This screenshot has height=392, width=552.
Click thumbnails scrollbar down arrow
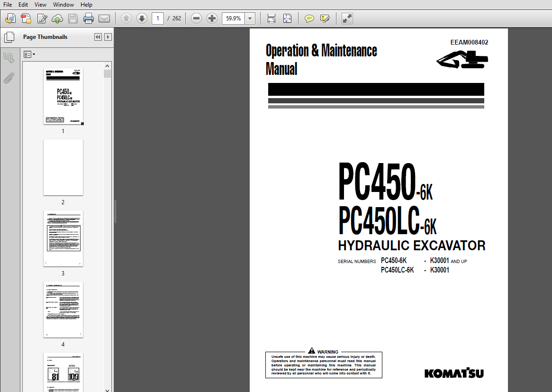coord(108,390)
